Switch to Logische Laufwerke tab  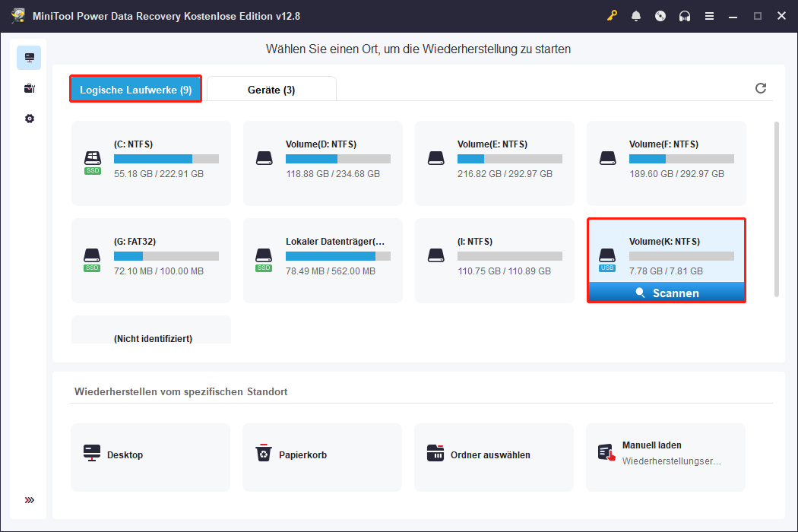(x=135, y=89)
